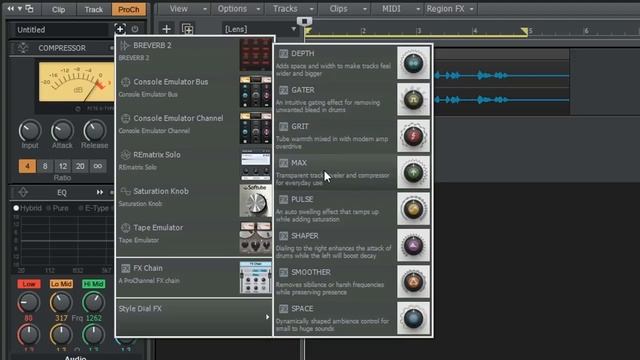Toggle the Low EQ band

(x=29, y=284)
